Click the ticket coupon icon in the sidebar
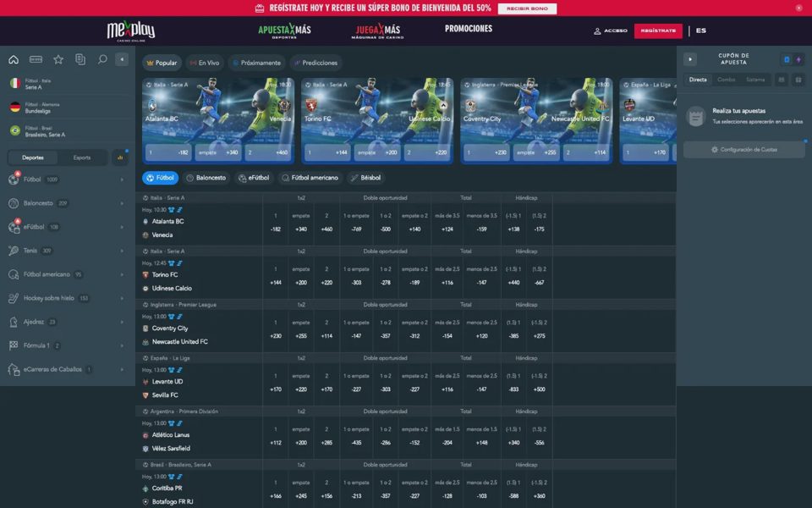 [36, 59]
